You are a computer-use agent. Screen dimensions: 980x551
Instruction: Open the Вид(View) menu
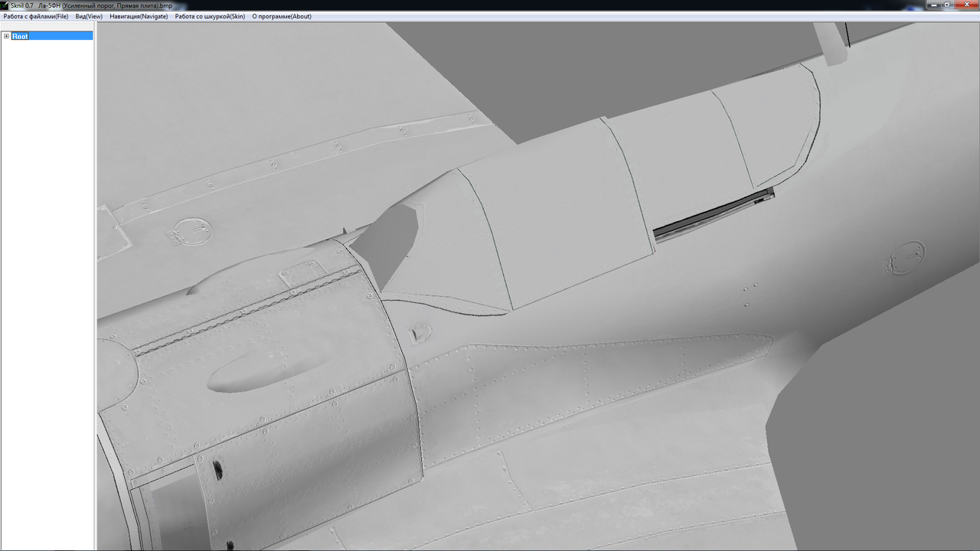(x=89, y=16)
